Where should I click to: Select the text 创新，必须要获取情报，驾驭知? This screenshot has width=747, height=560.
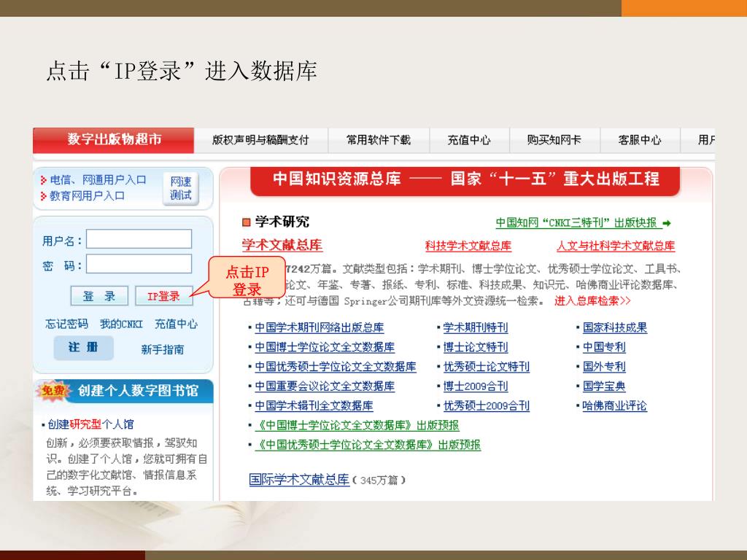point(122,443)
